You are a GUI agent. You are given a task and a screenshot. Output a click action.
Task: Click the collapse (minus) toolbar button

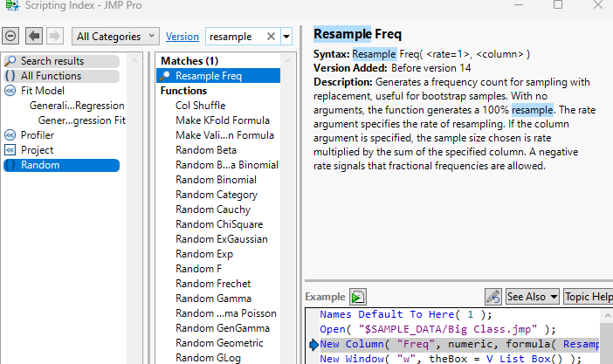coord(10,37)
